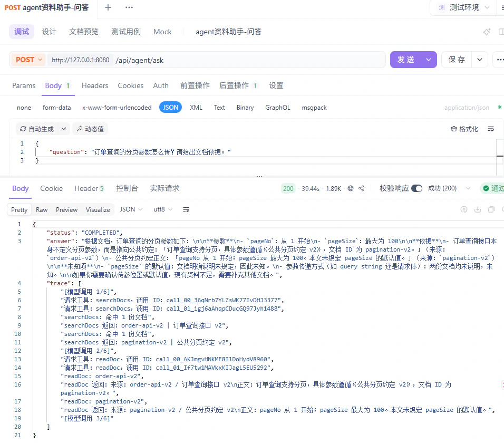Select the JSON body type

click(170, 108)
